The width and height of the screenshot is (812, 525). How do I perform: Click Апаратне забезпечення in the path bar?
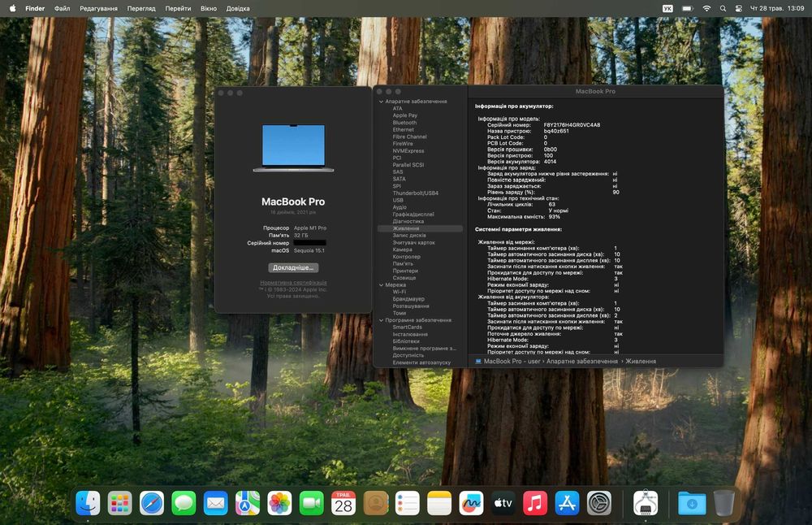coord(582,361)
